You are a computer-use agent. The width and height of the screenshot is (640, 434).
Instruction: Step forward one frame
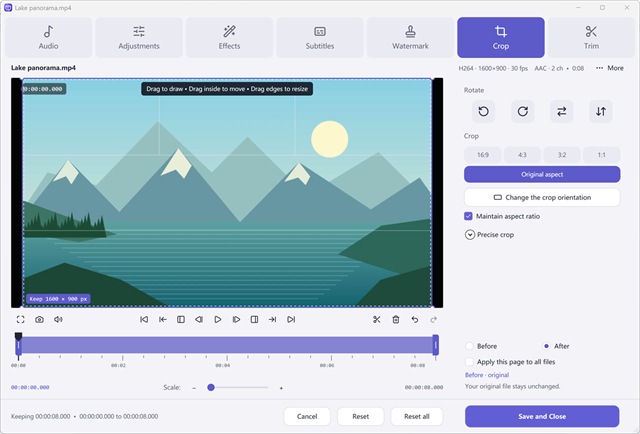[x=236, y=320]
